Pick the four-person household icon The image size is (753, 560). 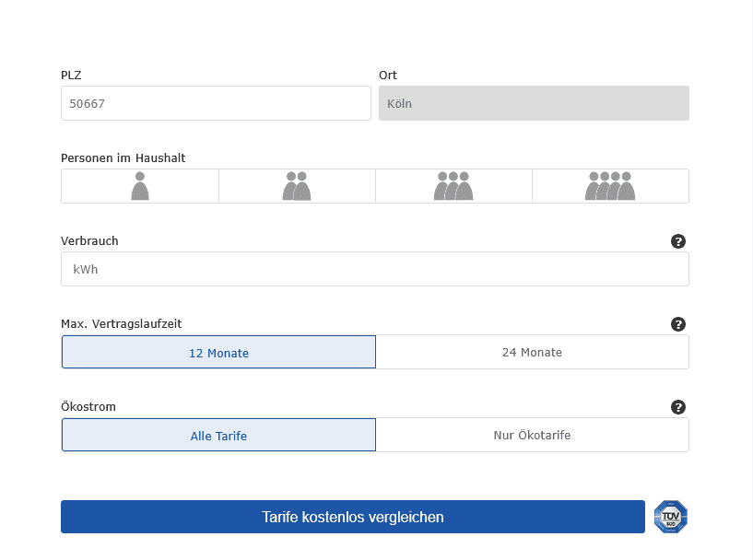pos(610,186)
